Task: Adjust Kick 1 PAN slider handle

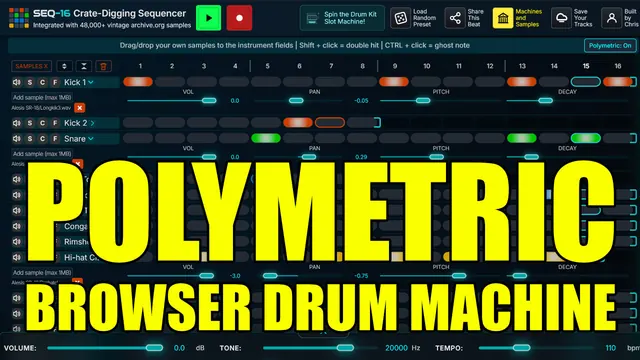Action: pos(296,100)
